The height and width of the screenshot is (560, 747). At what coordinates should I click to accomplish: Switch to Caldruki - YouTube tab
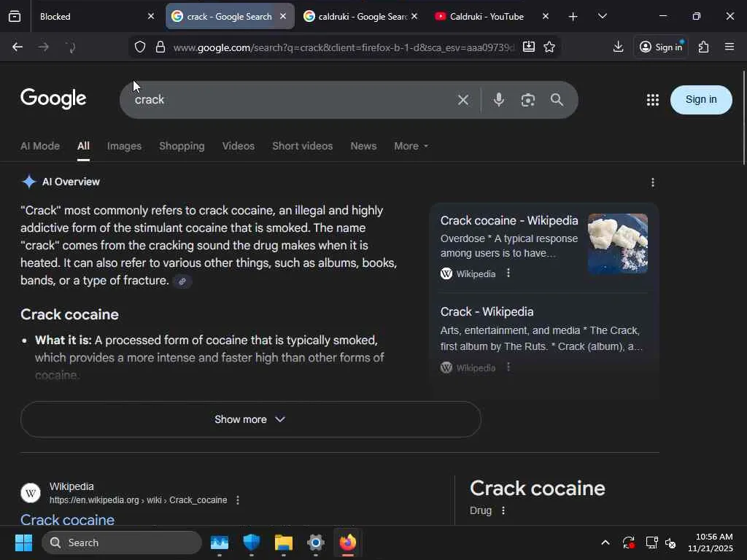(486, 16)
